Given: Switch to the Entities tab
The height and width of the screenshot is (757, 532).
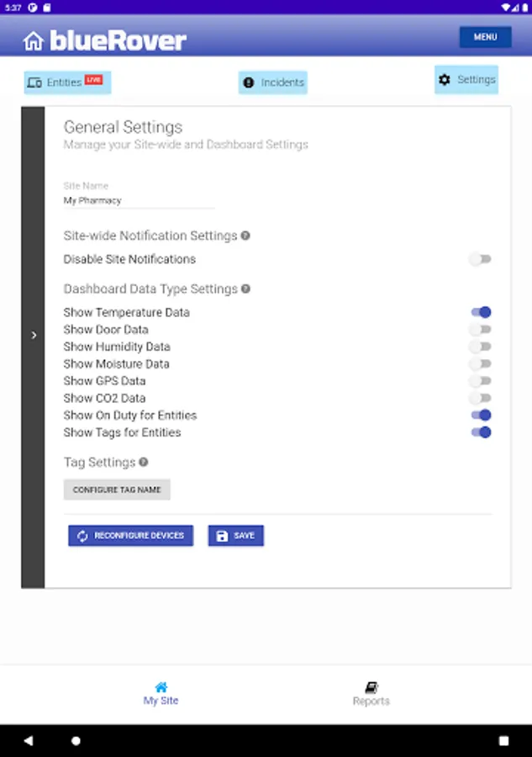Looking at the screenshot, I should (67, 82).
